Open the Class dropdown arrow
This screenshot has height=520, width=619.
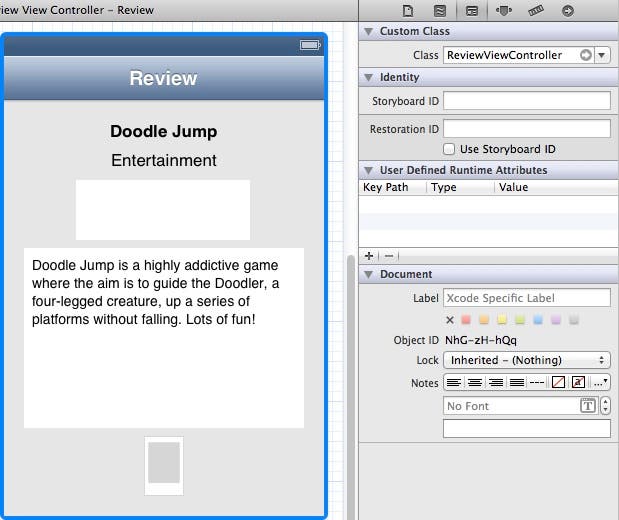click(602, 55)
